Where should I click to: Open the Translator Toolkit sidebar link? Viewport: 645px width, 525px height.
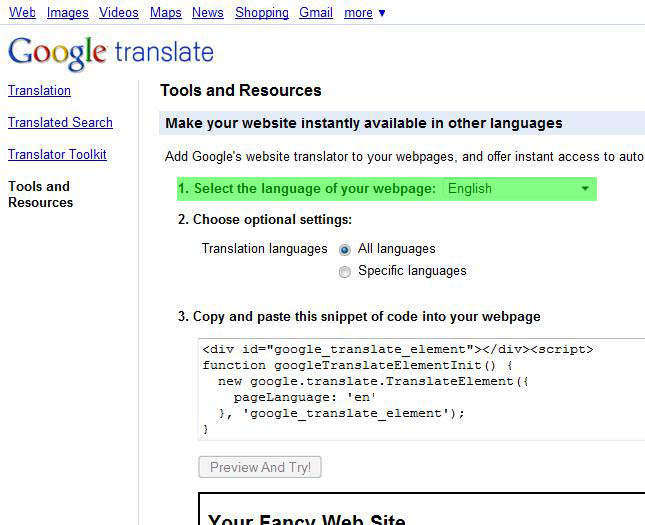click(57, 155)
